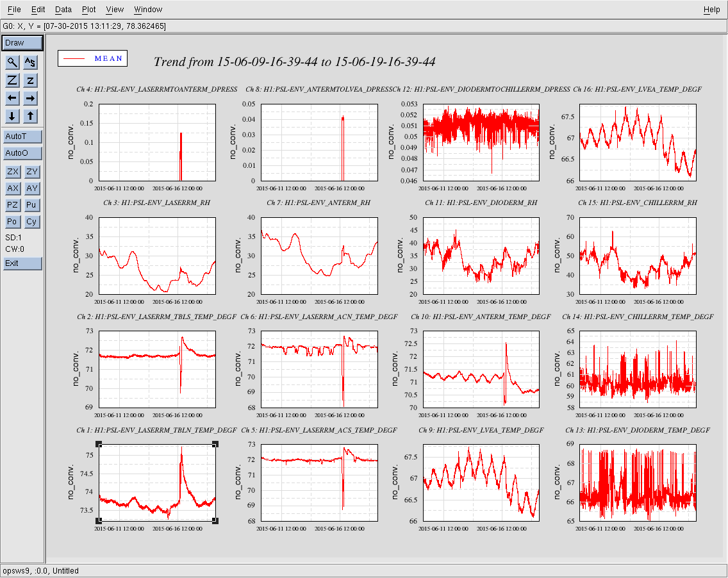Click the Draw button

22,43
